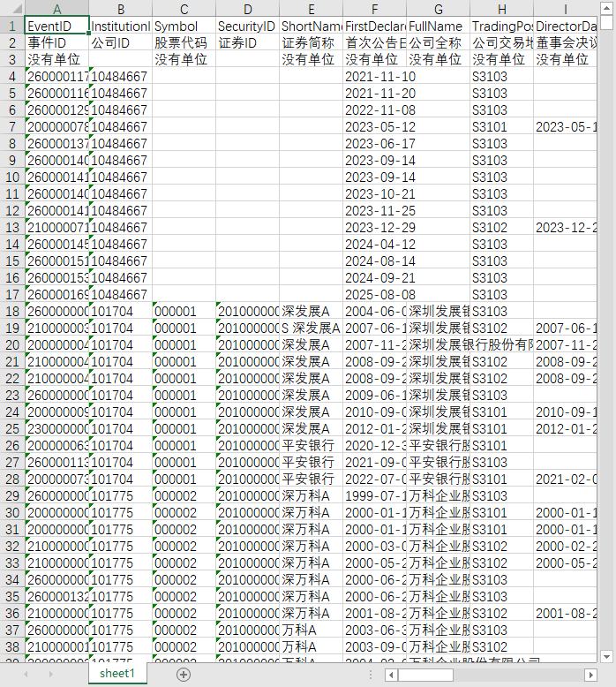This screenshot has width=616, height=687.
Task: Click the horizontal scrollbar thumb
Action: pos(425,675)
